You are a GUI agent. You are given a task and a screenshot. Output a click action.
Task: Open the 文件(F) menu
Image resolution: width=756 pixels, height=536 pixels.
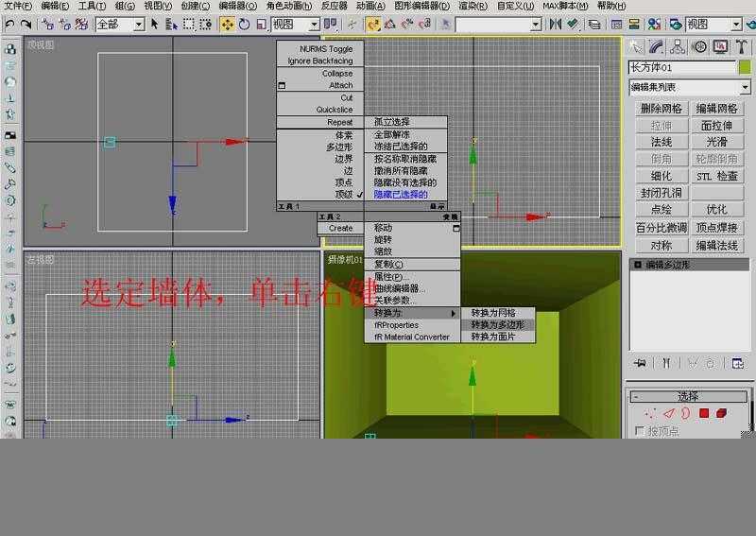18,6
